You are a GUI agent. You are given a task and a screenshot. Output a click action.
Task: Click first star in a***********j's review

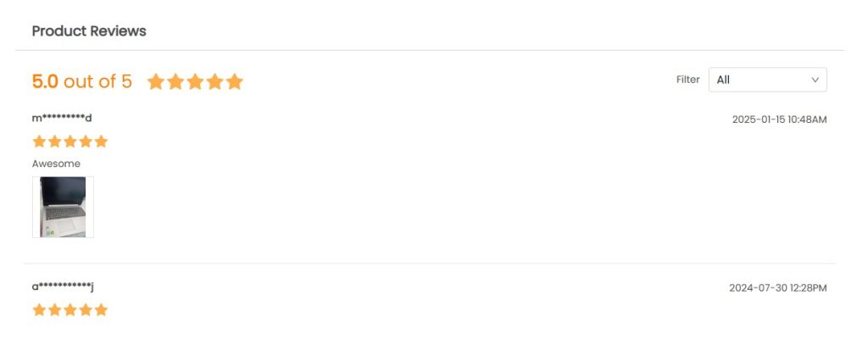point(39,309)
